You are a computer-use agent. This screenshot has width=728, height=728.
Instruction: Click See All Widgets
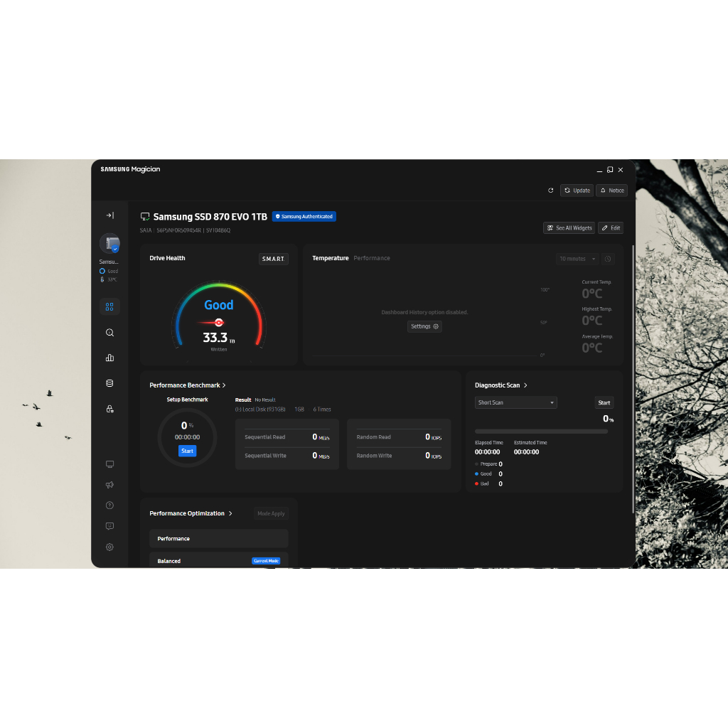pos(569,228)
